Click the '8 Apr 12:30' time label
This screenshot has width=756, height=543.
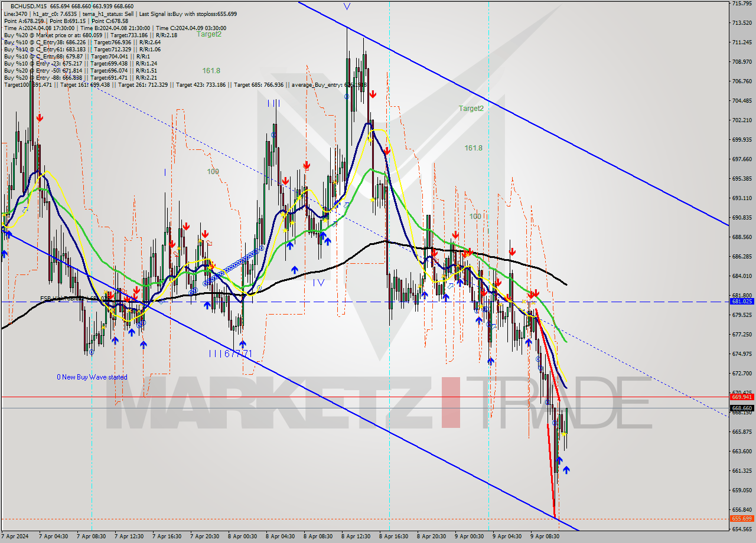click(x=356, y=537)
